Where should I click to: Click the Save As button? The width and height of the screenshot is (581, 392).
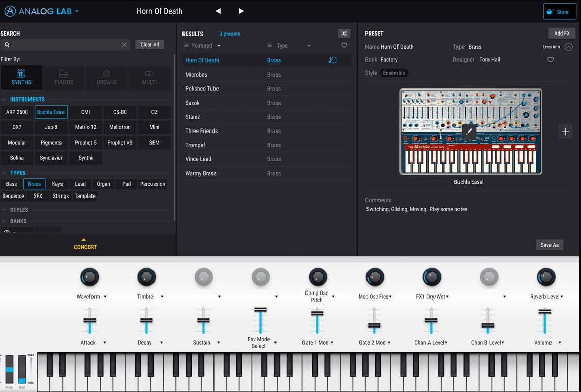(549, 245)
